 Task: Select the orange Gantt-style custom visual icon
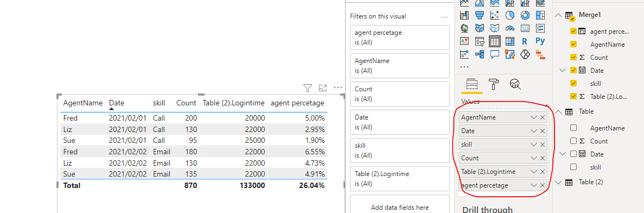(540, 54)
